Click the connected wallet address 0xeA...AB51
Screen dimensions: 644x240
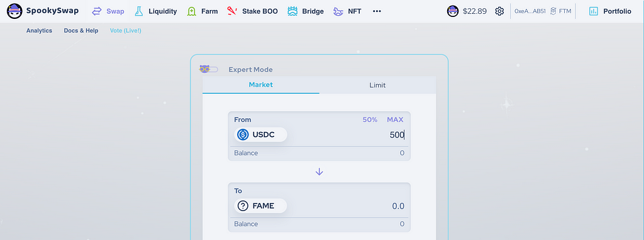pyautogui.click(x=530, y=11)
